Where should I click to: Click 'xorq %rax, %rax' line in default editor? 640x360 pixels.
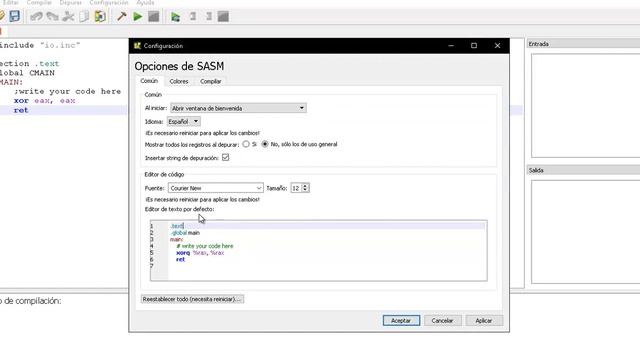click(200, 253)
